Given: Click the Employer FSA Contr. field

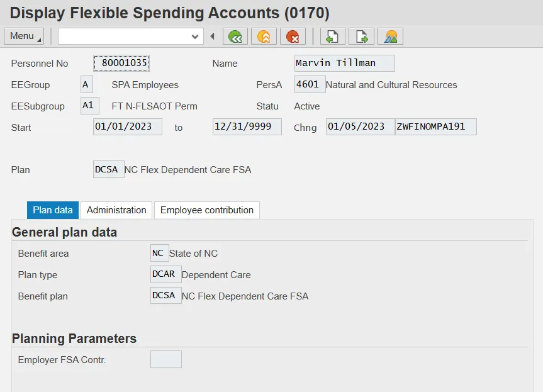Looking at the screenshot, I should pyautogui.click(x=166, y=359).
